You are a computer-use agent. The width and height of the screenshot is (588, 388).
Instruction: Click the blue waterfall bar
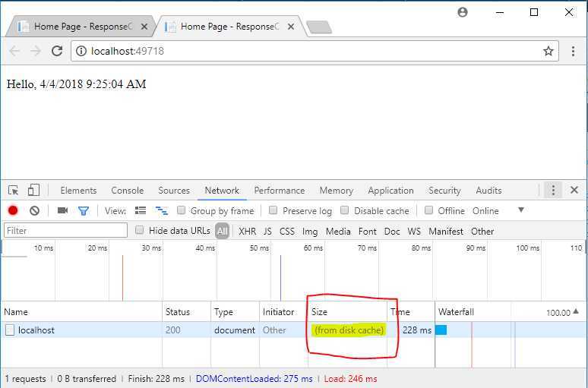tap(441, 330)
